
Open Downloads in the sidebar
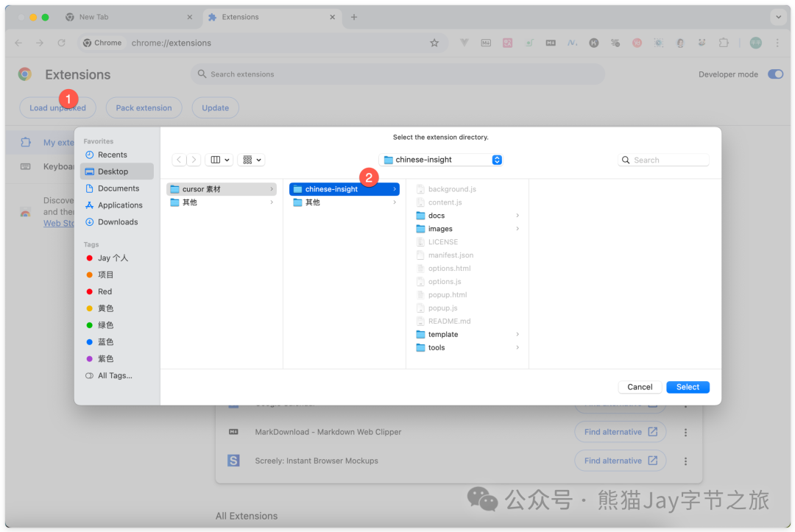118,221
